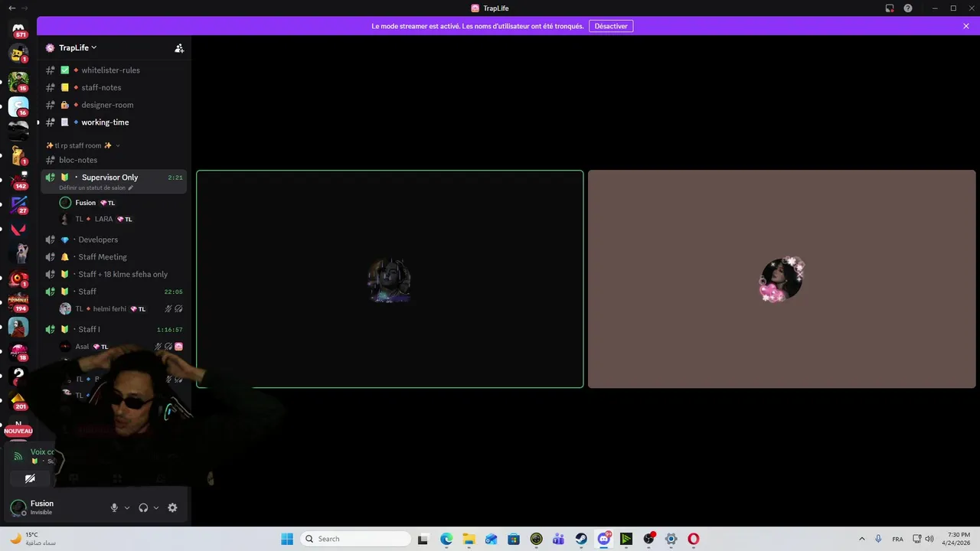Open the server icon with badge 27
The height and width of the screenshot is (551, 980).
[x=18, y=205]
